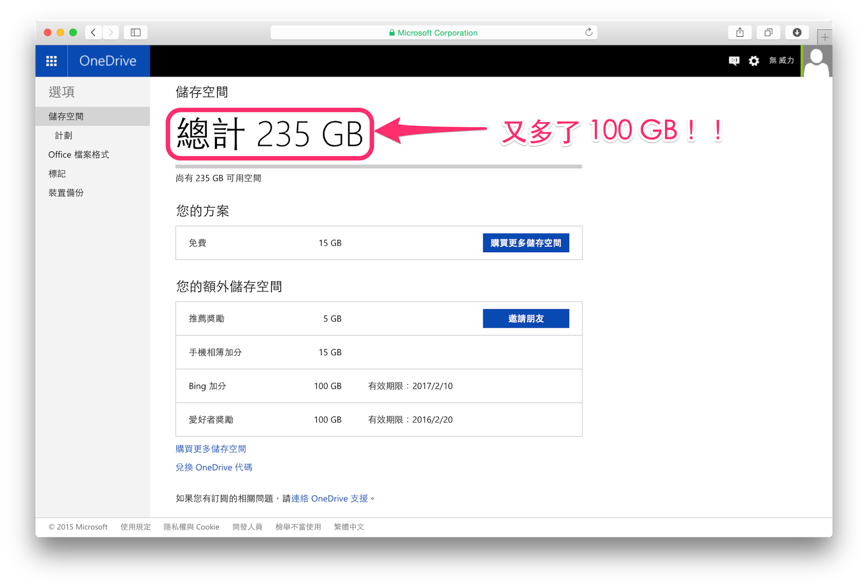
Task: Toggle the Safari sidebar button
Action: point(136,33)
